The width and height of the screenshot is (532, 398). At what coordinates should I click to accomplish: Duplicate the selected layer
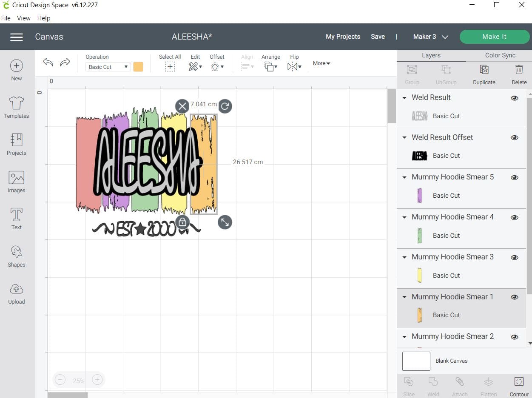pyautogui.click(x=484, y=70)
